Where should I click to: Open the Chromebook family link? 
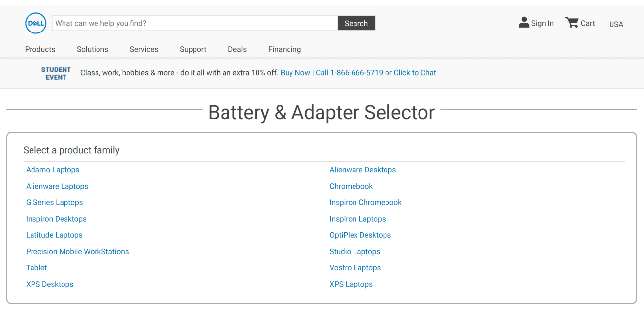tap(351, 186)
